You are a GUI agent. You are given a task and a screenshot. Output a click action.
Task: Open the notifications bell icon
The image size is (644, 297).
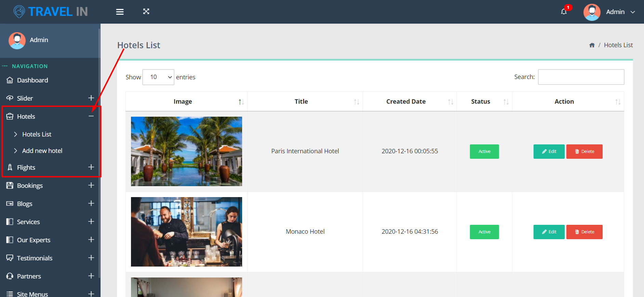(x=564, y=12)
